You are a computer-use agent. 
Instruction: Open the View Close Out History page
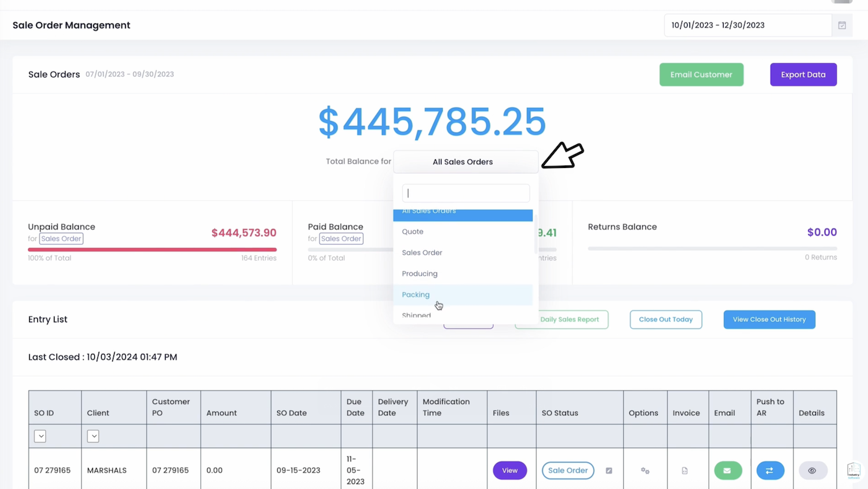coord(769,319)
